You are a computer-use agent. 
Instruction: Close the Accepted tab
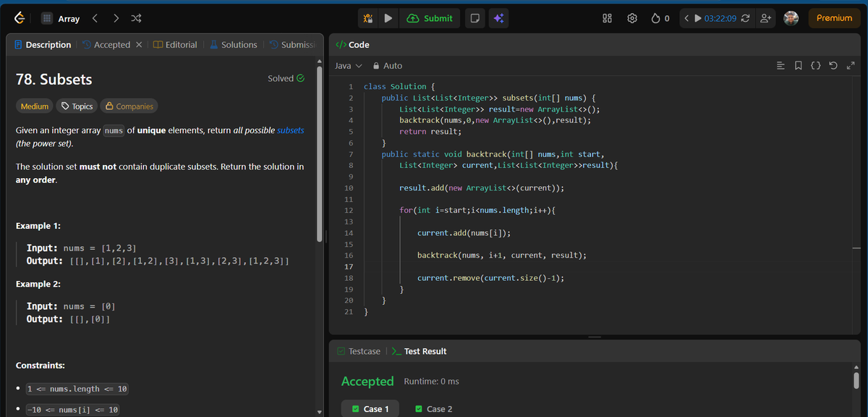click(139, 45)
